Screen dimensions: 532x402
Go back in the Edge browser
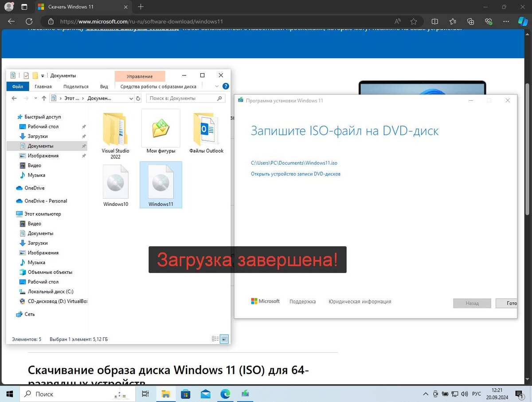[12, 21]
